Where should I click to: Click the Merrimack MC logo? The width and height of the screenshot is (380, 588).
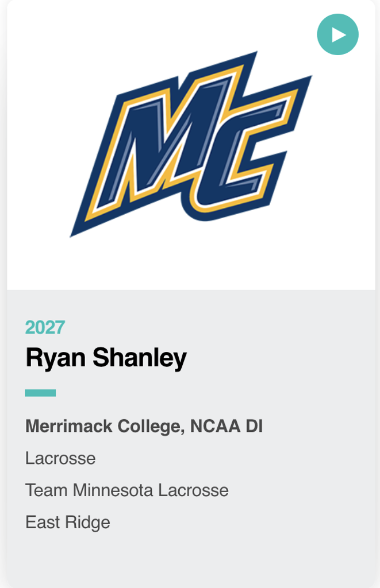190,144
